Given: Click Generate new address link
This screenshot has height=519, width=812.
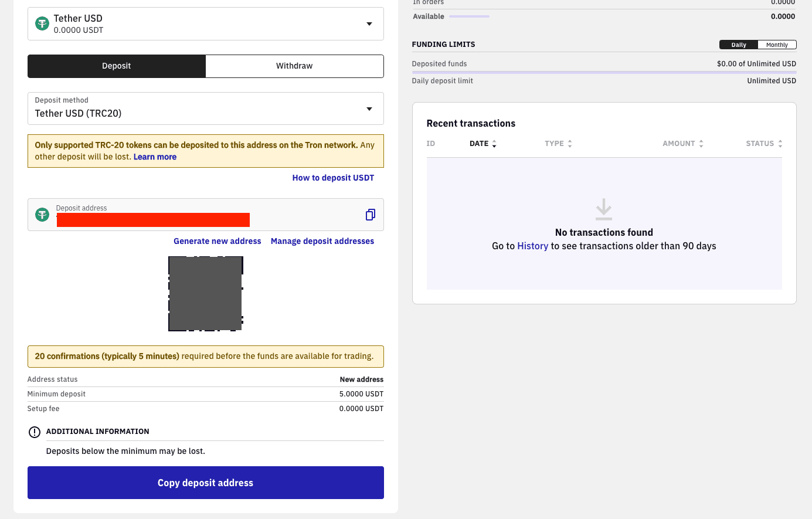Looking at the screenshot, I should click(218, 241).
